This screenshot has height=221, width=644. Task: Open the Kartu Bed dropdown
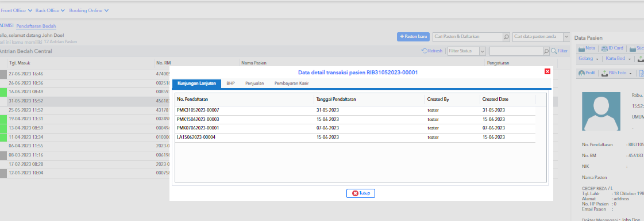pyautogui.click(x=629, y=59)
